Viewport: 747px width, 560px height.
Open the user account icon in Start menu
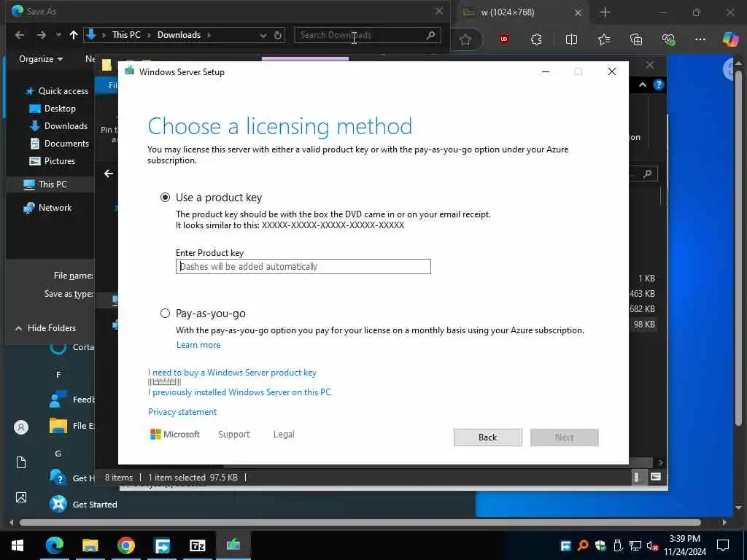(21, 427)
